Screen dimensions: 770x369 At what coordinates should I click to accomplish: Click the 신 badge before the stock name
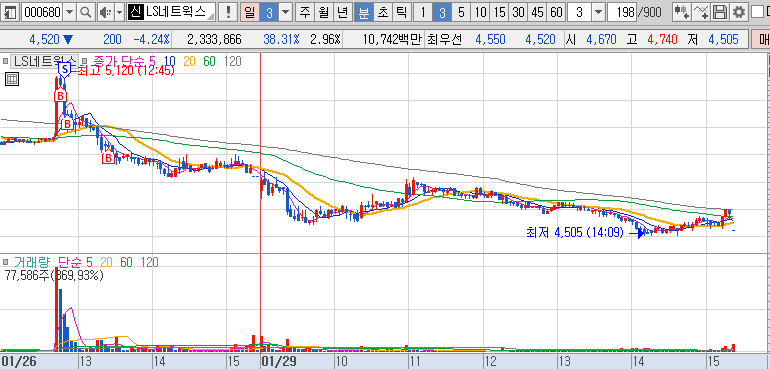(136, 13)
